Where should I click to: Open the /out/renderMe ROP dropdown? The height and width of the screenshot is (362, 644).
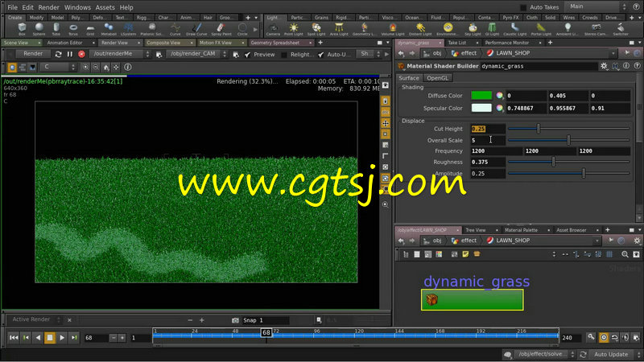[x=119, y=54]
